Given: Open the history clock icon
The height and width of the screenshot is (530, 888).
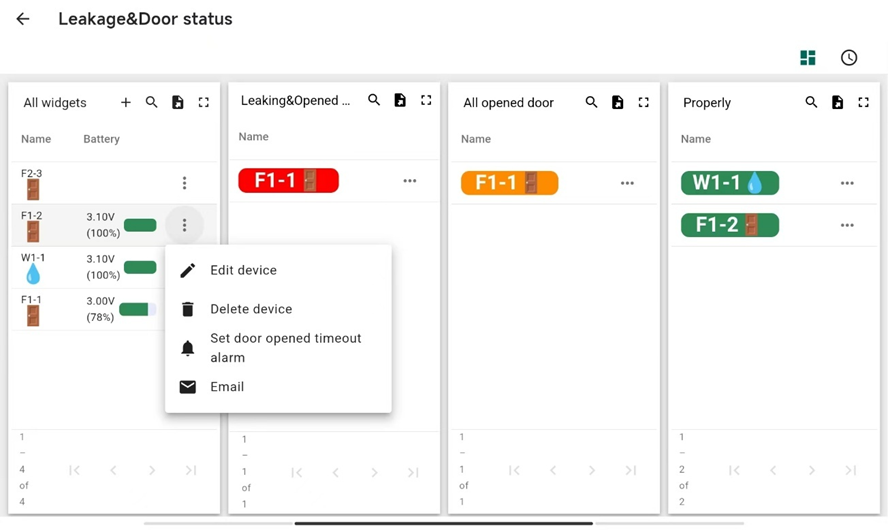Looking at the screenshot, I should click(x=849, y=58).
